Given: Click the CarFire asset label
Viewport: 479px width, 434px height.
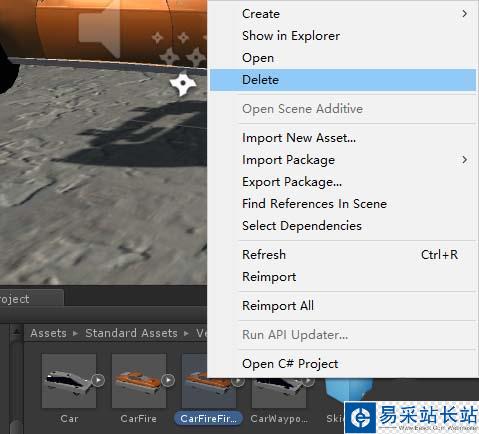Looking at the screenshot, I should [x=139, y=419].
